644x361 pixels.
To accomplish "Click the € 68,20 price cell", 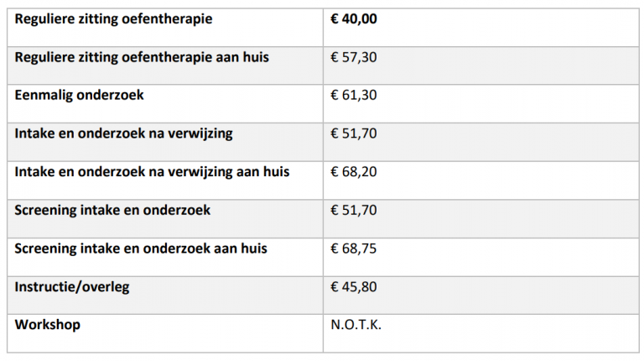I will [354, 172].
